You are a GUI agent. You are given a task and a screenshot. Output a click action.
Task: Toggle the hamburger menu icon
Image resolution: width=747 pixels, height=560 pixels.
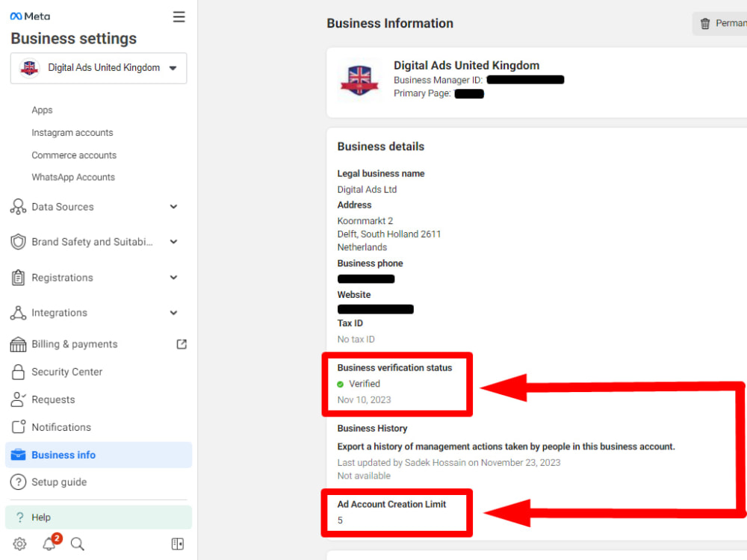[179, 17]
